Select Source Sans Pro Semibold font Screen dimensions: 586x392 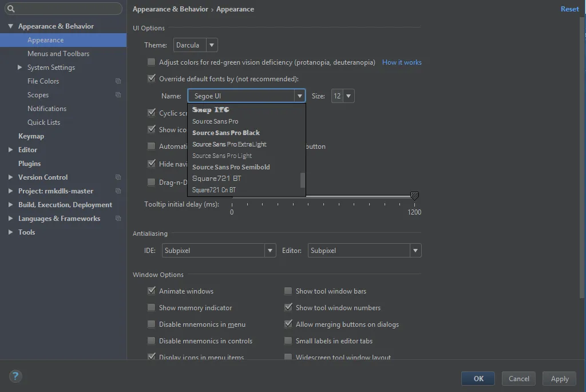point(231,167)
